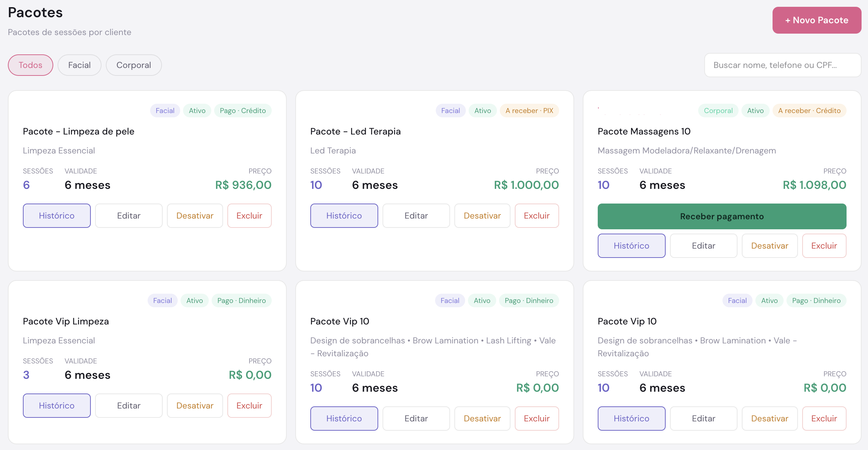This screenshot has width=868, height=450.
Task: Open Histórico for Pacote - Limpeza de pele
Action: click(57, 216)
